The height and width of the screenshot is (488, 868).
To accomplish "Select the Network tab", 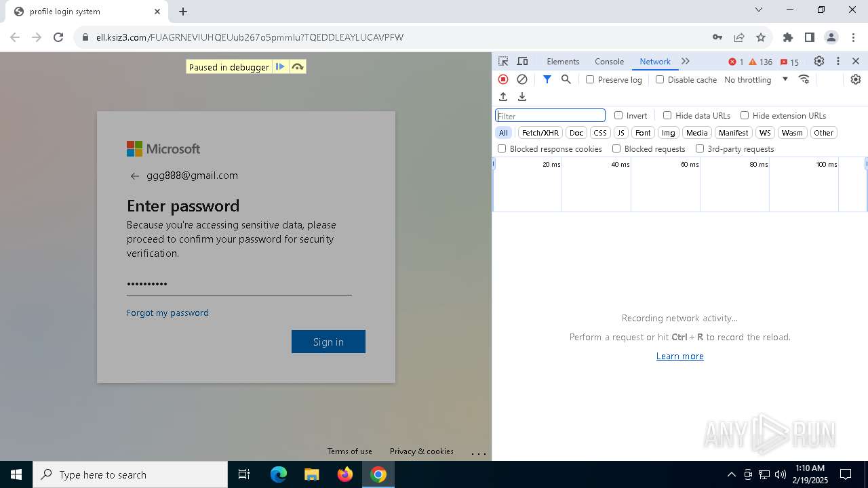I will tap(655, 61).
